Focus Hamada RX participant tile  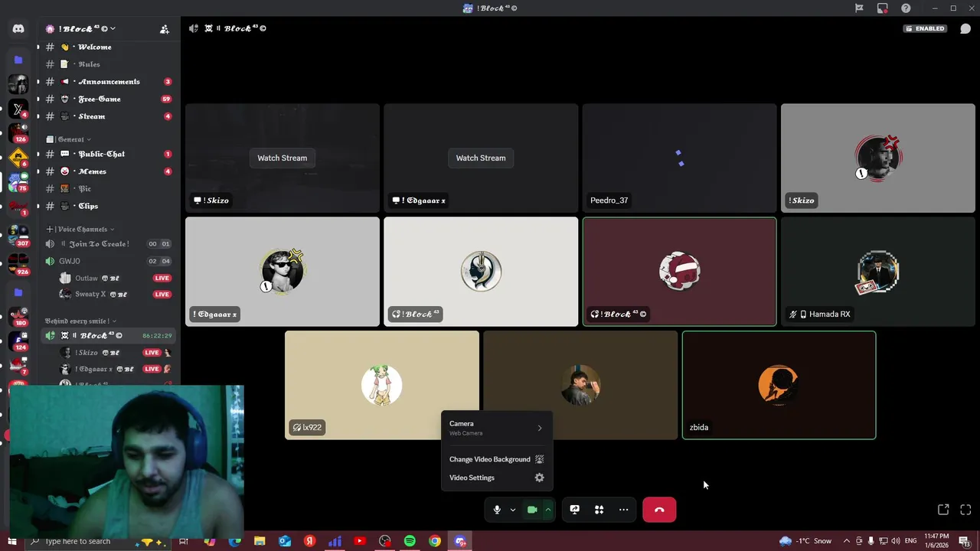[878, 272]
